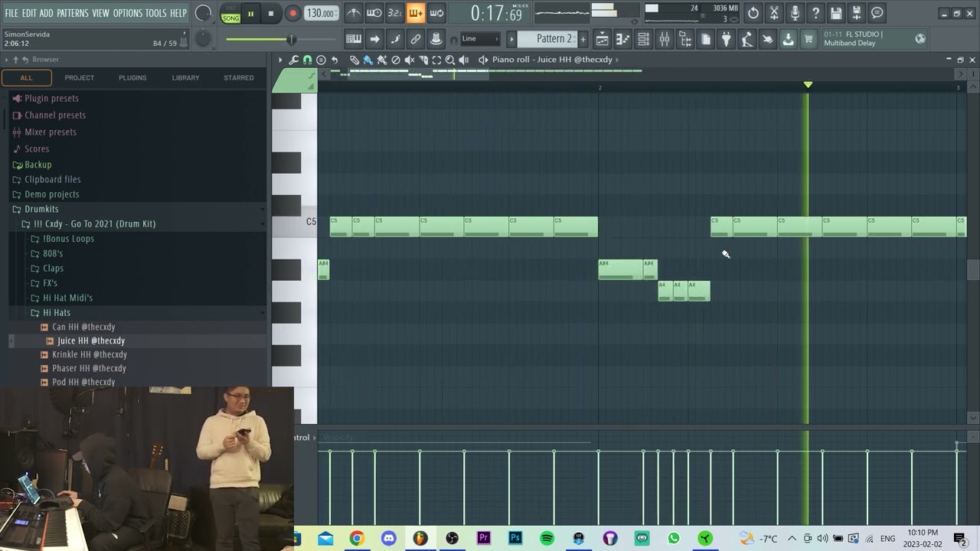Image resolution: width=980 pixels, height=551 pixels.
Task: Switch browser to the PLUGINS tab
Action: (132, 77)
